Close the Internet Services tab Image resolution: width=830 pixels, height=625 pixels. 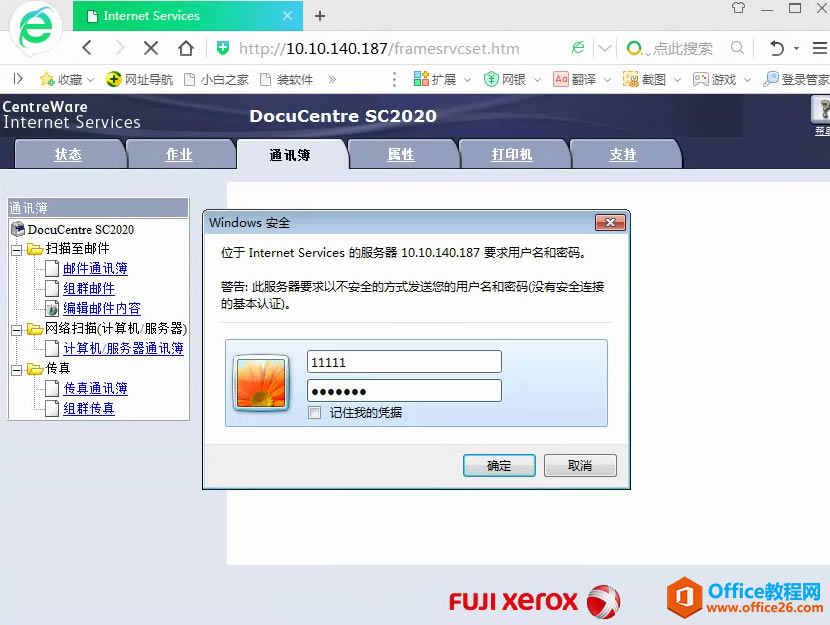tap(287, 15)
